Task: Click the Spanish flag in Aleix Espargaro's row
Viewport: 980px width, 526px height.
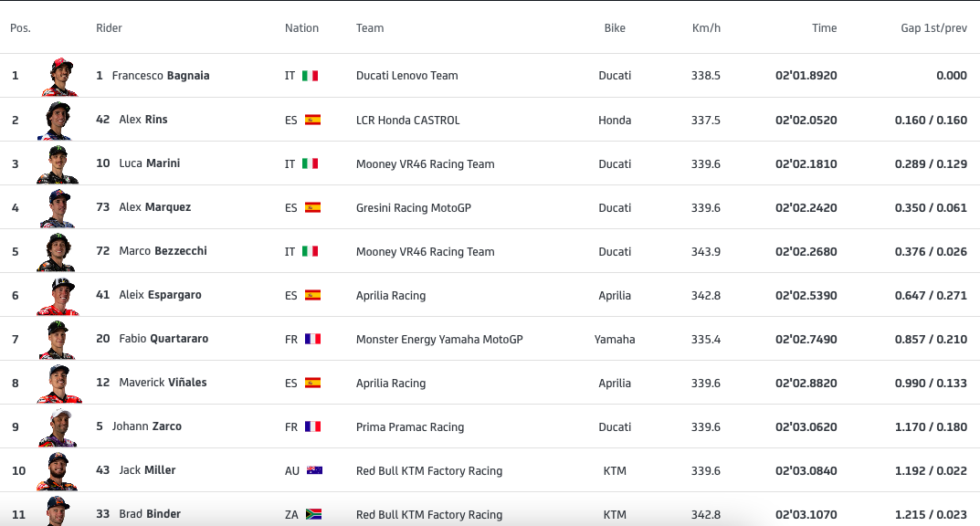Action: tap(312, 295)
